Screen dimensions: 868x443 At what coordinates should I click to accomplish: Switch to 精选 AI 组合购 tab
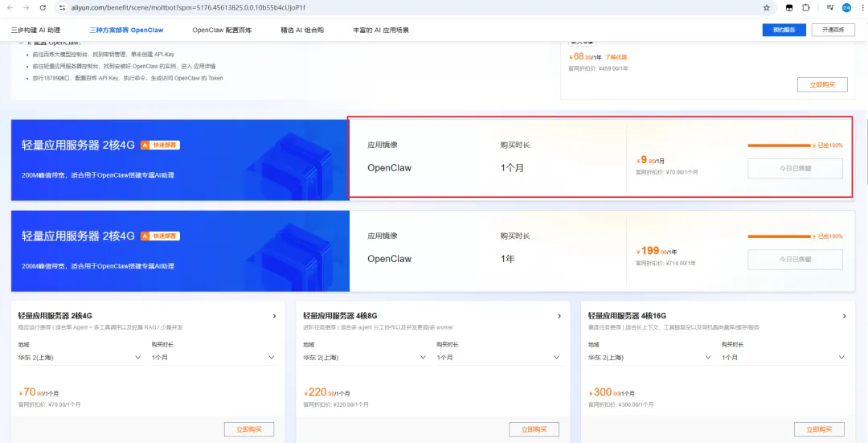302,30
